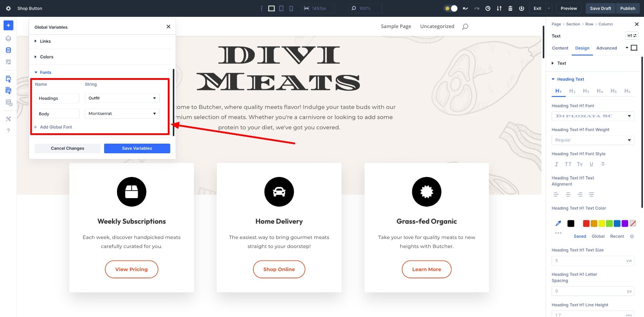
Task: Open the Layers panel icon
Action: (8, 39)
